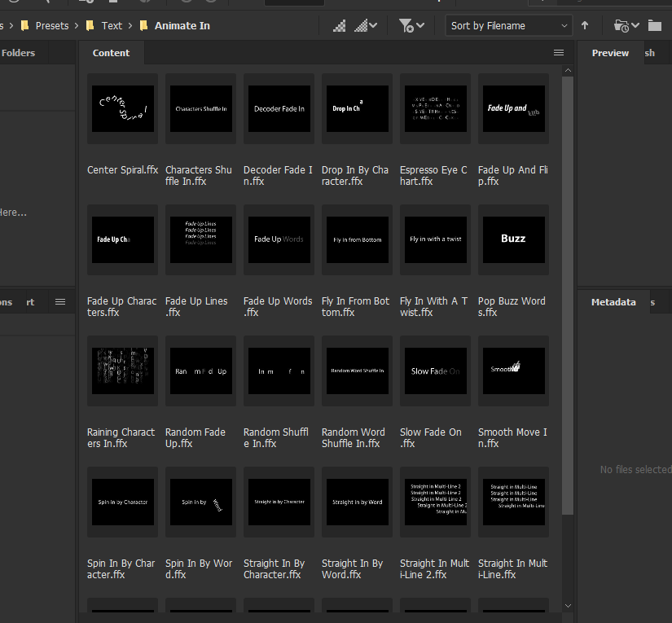Switch to the Content tab

(x=111, y=53)
